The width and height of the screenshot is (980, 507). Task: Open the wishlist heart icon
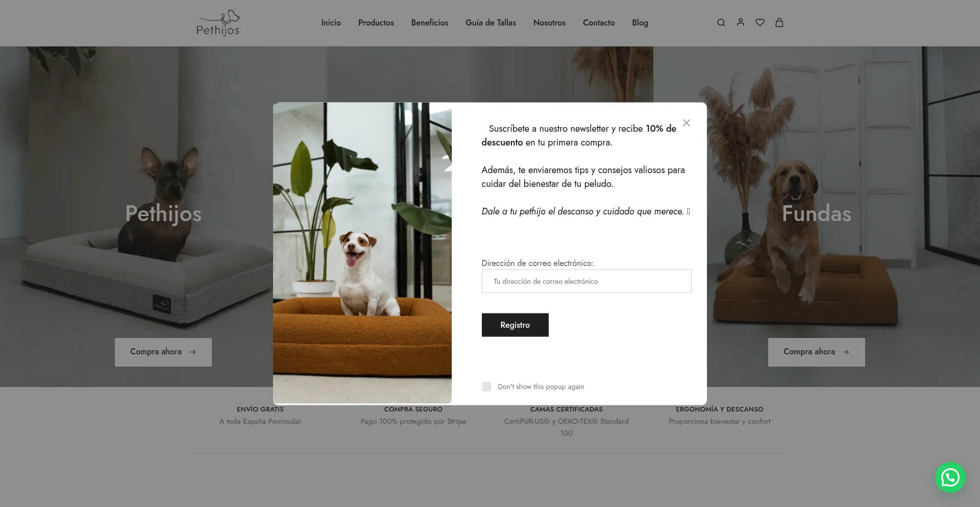click(x=760, y=22)
